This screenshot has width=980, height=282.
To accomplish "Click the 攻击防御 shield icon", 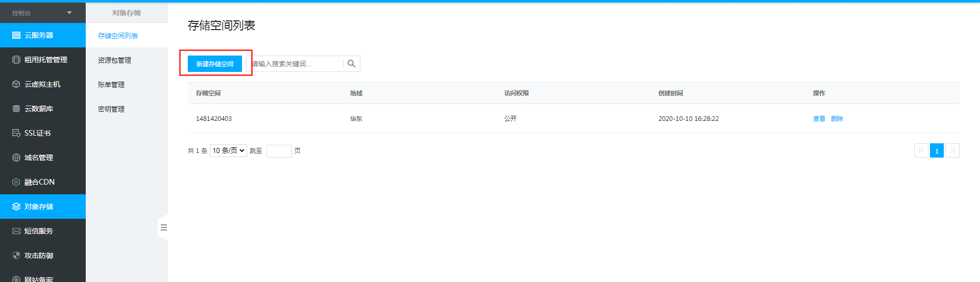I will click(16, 255).
